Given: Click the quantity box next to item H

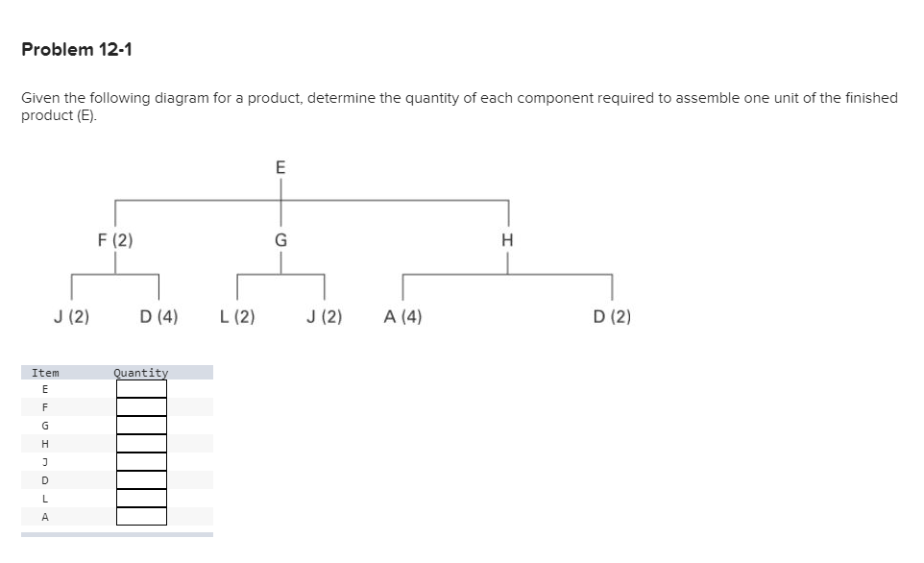Looking at the screenshot, I should (x=139, y=443).
